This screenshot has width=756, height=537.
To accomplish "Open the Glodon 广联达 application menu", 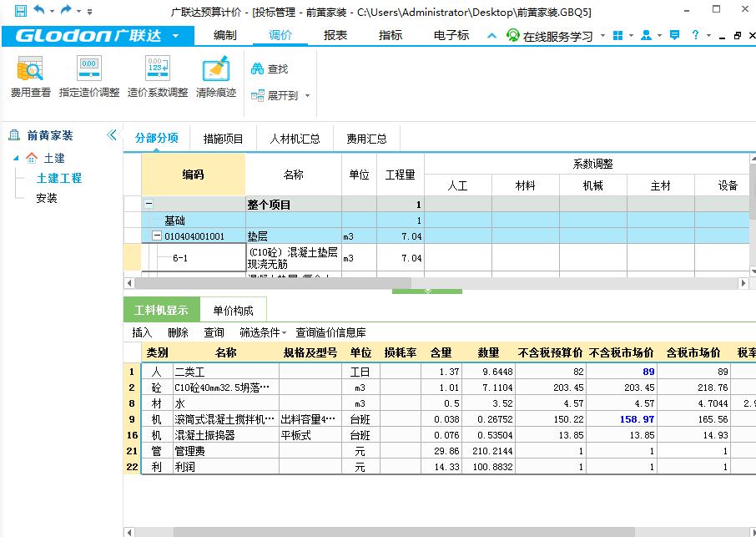I will click(x=98, y=36).
